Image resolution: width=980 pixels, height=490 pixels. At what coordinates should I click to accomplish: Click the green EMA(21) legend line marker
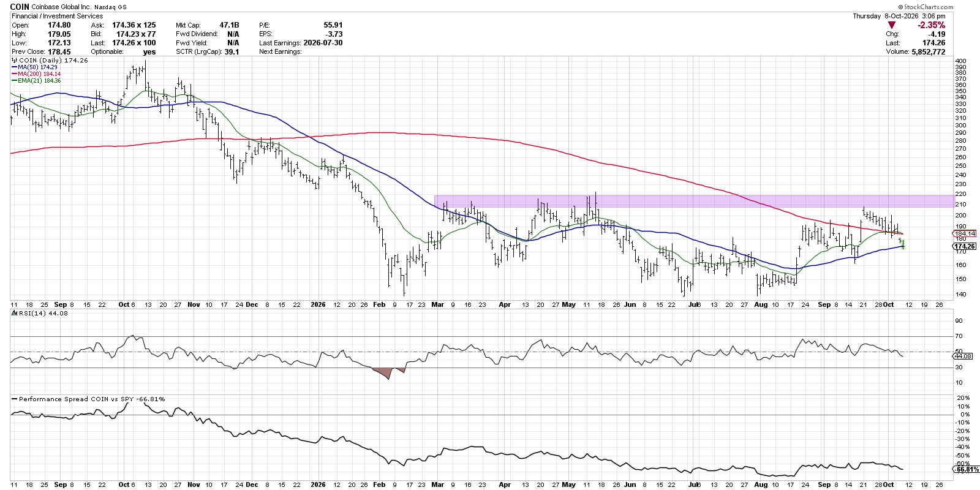pos(14,81)
